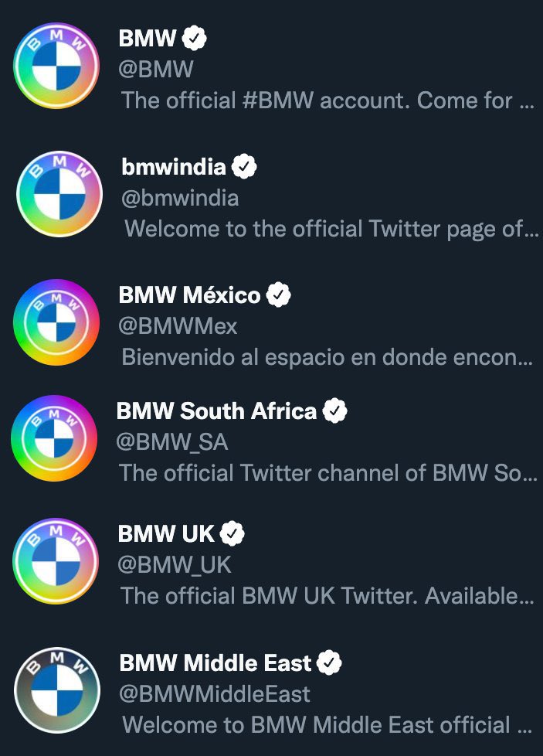Click BMW México's verified checkmark badge
Image resolution: width=543 pixels, height=756 pixels.
point(279,295)
